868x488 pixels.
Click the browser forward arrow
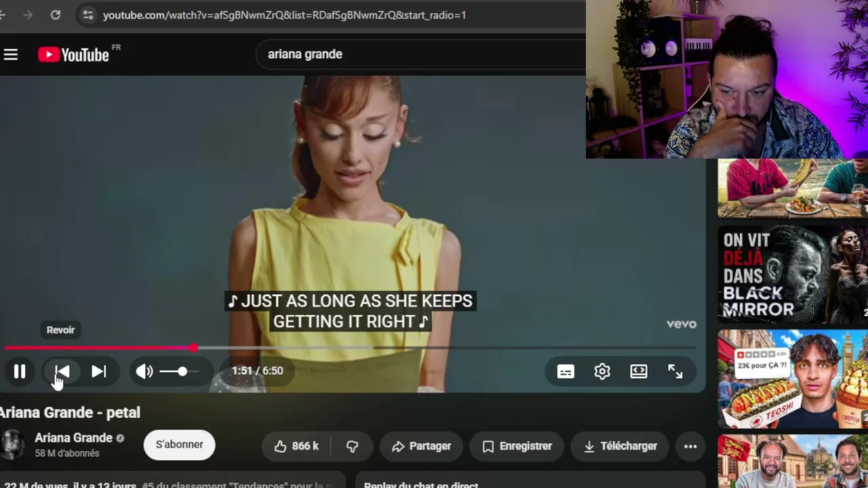tap(28, 15)
